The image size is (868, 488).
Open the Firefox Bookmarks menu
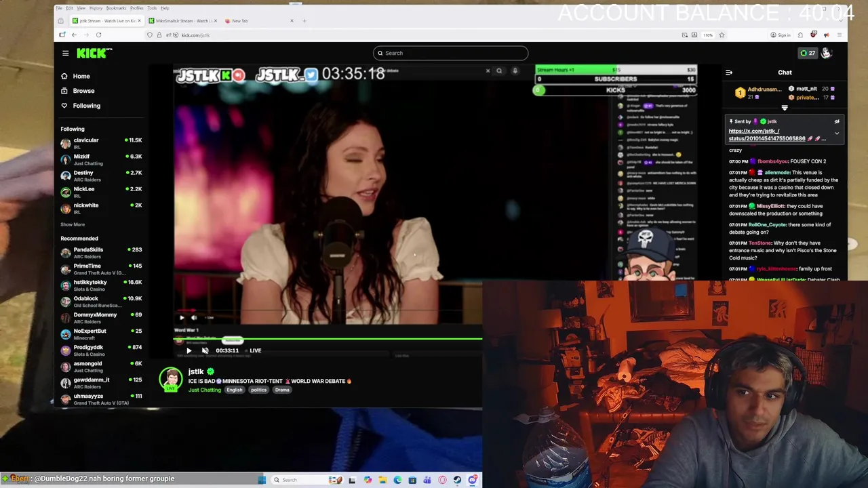pyautogui.click(x=116, y=8)
